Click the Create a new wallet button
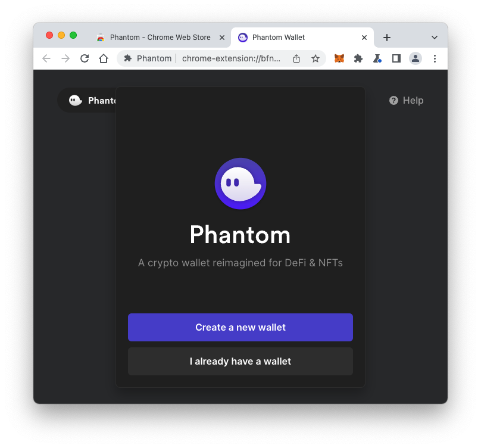 point(240,327)
